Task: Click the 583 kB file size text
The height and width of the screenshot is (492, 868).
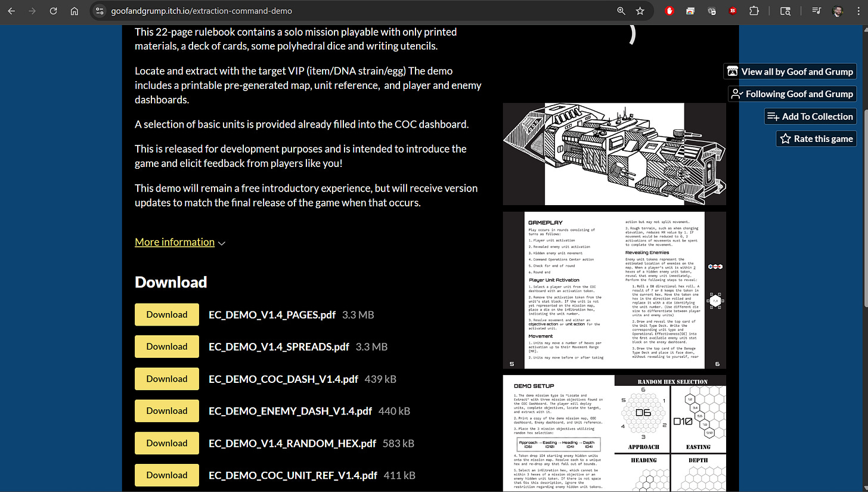Action: tap(399, 444)
